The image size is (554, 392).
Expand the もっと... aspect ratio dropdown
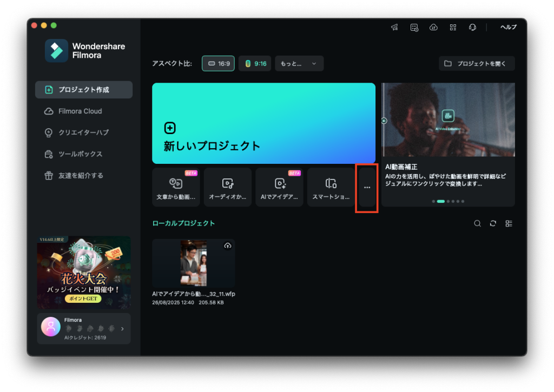(299, 63)
